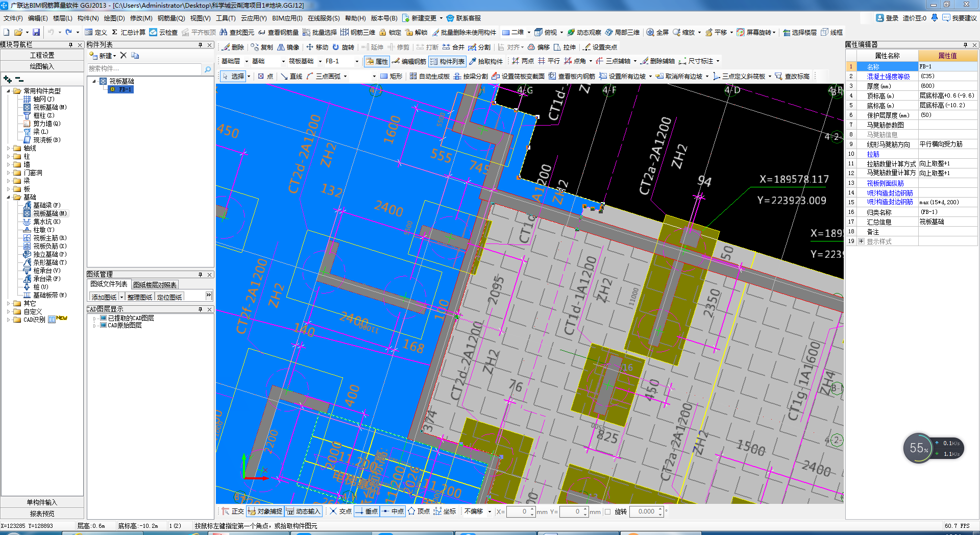Toggle 中点 midpoint snap
The height and width of the screenshot is (535, 980).
pos(393,511)
